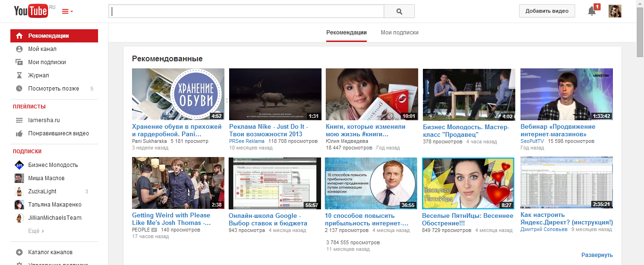Click the YouTube logo
This screenshot has width=644, height=265.
pos(31,11)
